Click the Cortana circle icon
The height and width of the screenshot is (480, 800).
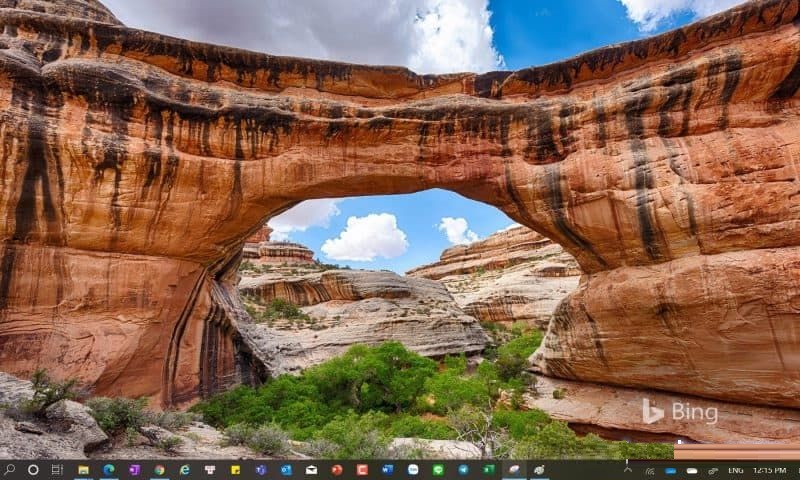pyautogui.click(x=33, y=470)
